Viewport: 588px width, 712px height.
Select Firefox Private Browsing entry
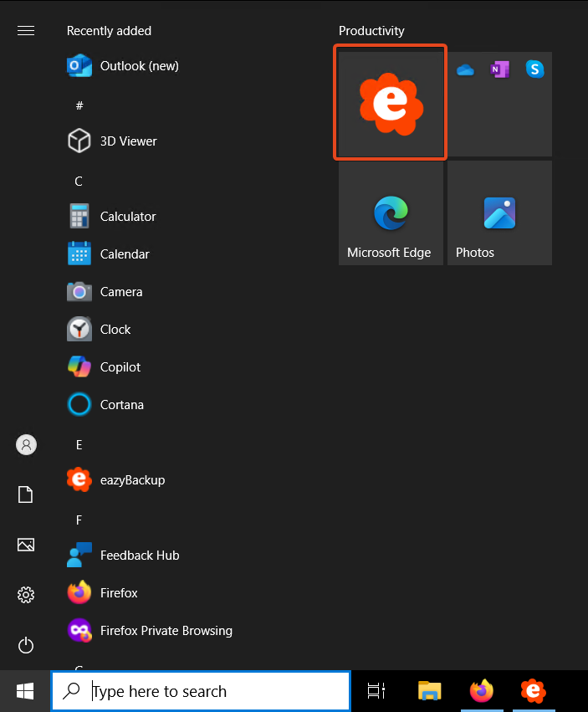click(166, 631)
